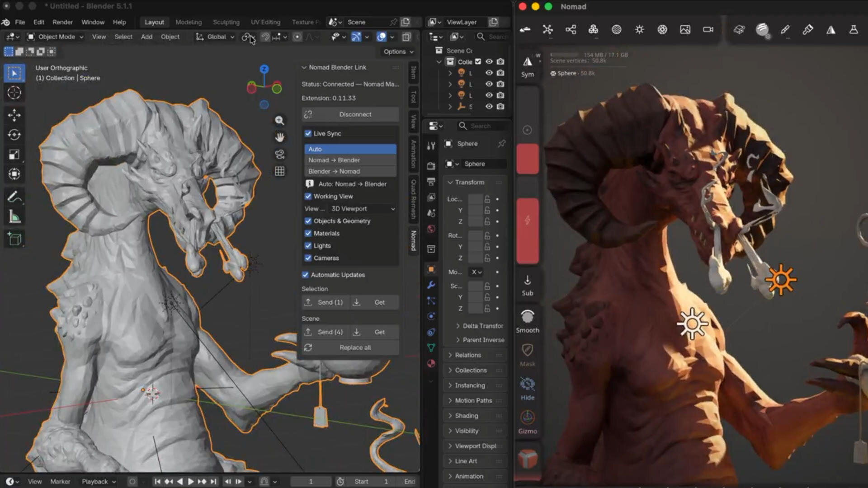The width and height of the screenshot is (868, 488).
Task: Switch to the Sculpting workspace tab
Action: pos(226,22)
